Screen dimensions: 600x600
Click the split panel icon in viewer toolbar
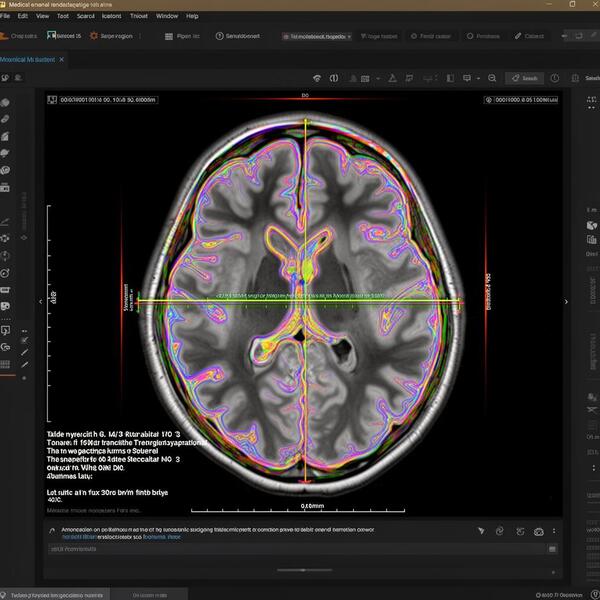pyautogui.click(x=450, y=78)
